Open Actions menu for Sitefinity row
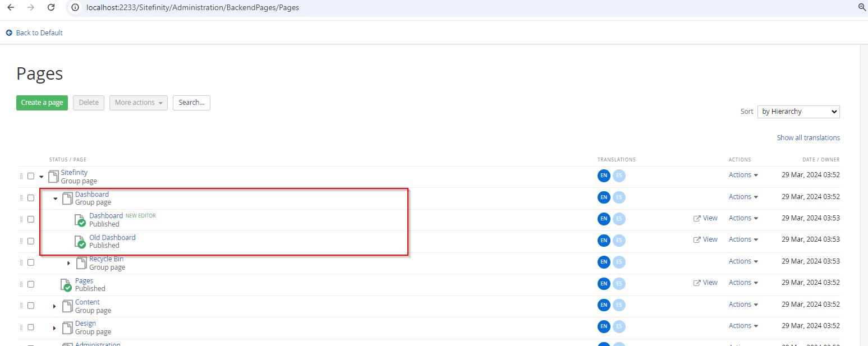868x346 pixels. (743, 175)
